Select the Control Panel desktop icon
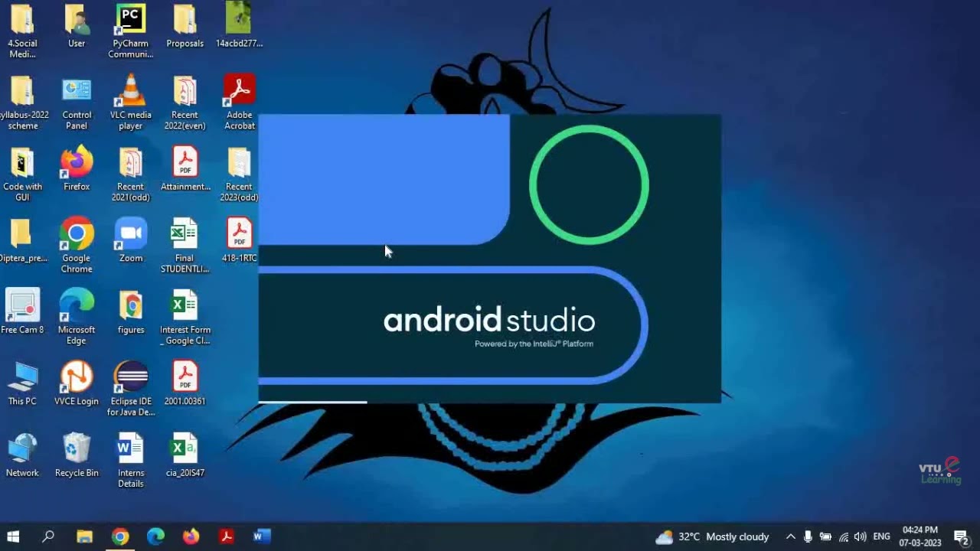The image size is (980, 551). tap(77, 103)
